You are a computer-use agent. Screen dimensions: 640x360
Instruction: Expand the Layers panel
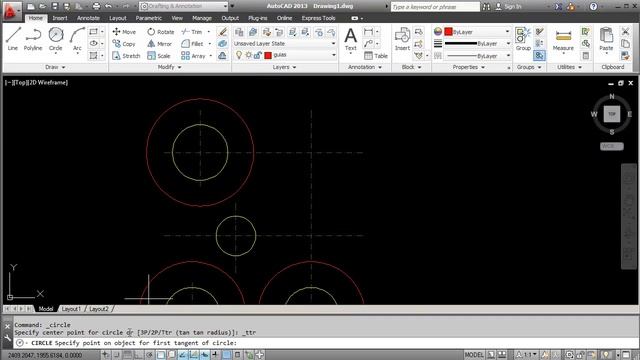284,67
